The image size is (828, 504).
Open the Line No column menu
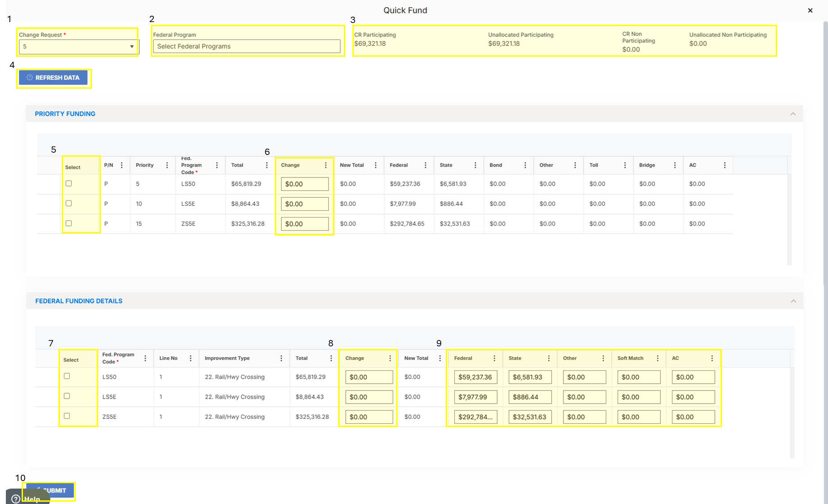pyautogui.click(x=191, y=359)
